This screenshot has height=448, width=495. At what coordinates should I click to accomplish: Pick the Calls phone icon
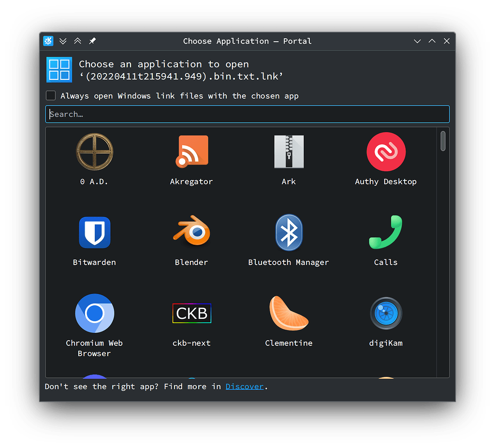pyautogui.click(x=386, y=233)
